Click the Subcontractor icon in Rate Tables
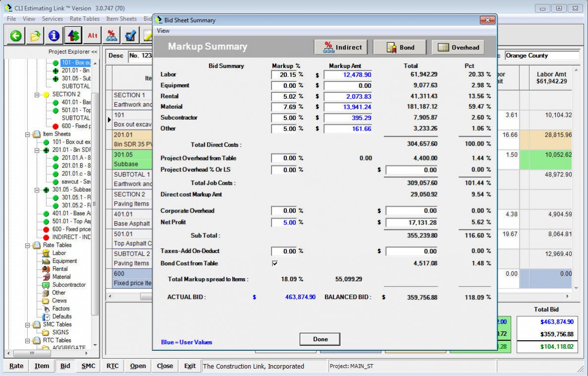This screenshot has width=588, height=376. tap(46, 285)
